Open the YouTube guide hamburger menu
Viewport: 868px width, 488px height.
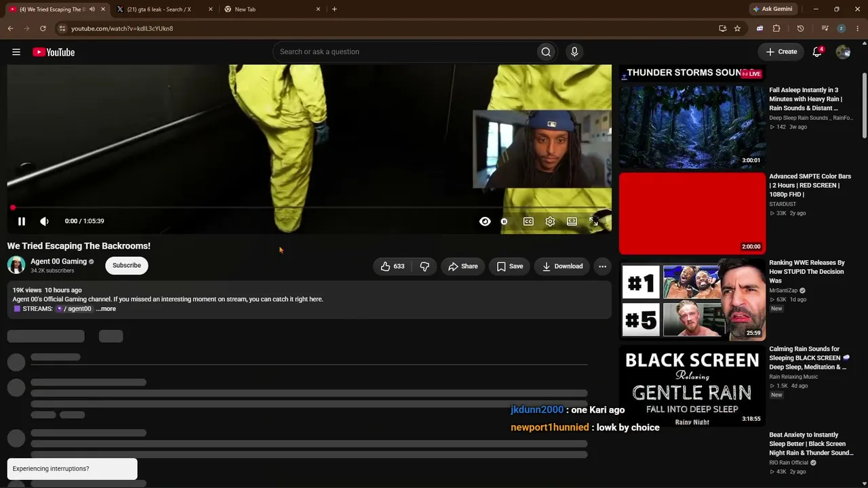pyautogui.click(x=16, y=52)
